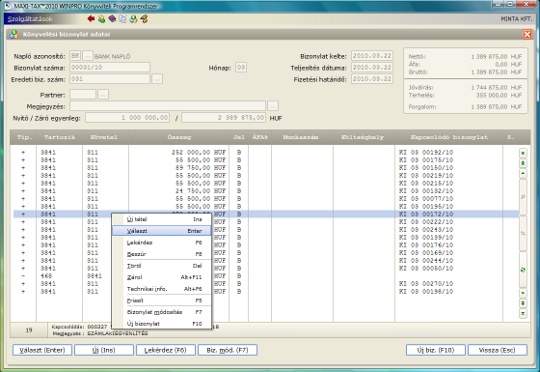Open Technikai info. from context menu

162,289
